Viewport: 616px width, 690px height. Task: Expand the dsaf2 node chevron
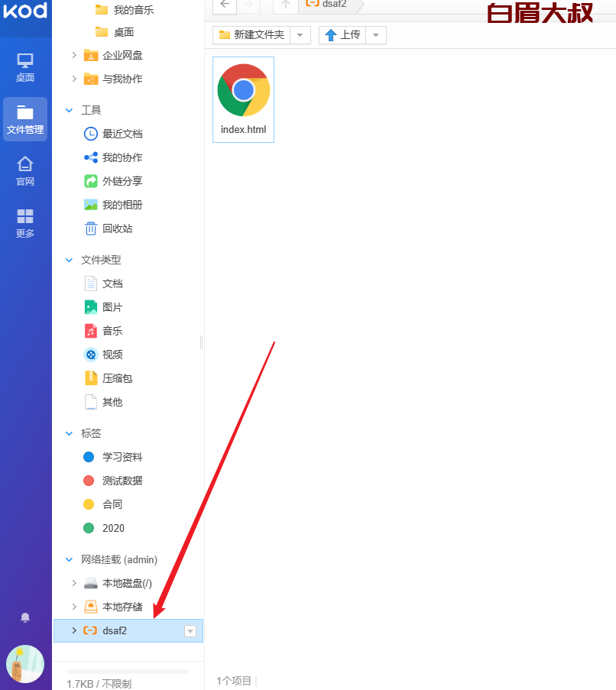74,631
